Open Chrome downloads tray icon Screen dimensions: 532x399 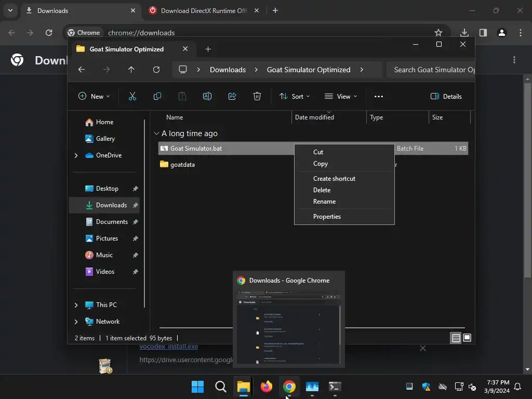tap(464, 33)
